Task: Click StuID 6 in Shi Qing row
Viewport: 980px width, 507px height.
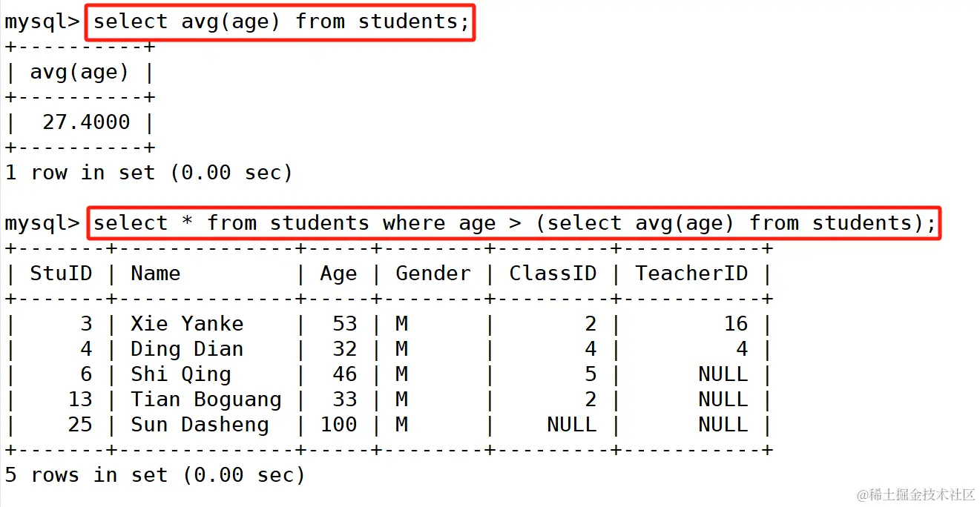Action: click(86, 374)
